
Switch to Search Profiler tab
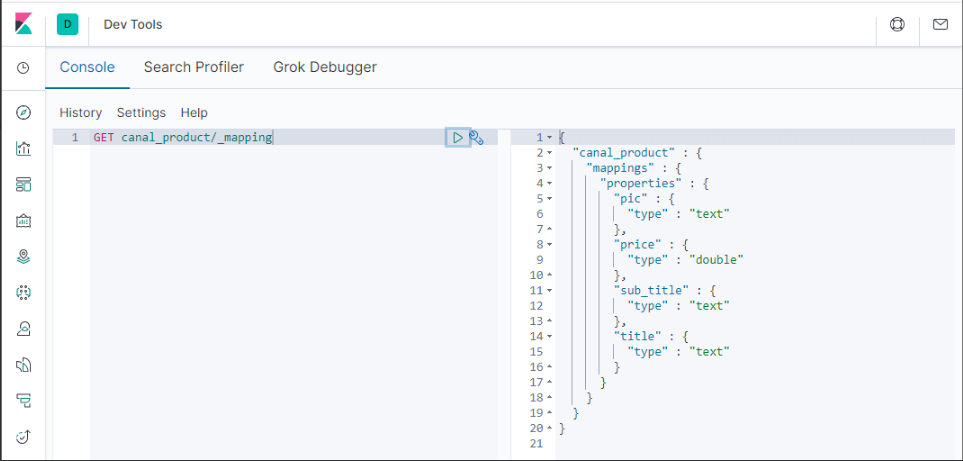coord(194,67)
